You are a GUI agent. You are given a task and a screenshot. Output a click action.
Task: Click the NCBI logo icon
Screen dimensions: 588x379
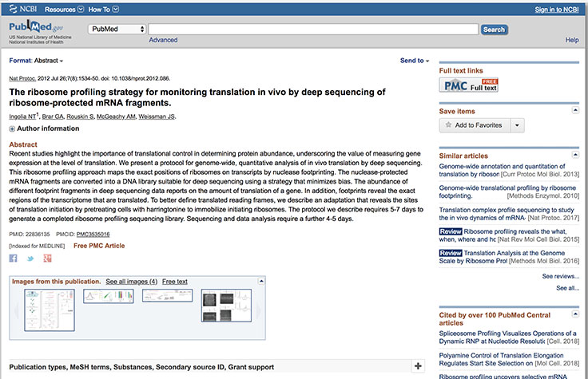pyautogui.click(x=22, y=10)
